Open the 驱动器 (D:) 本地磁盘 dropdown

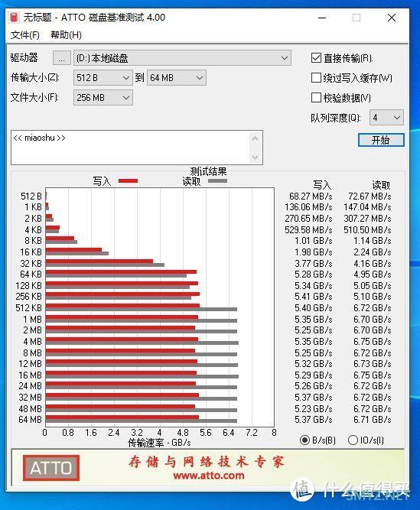pyautogui.click(x=182, y=58)
